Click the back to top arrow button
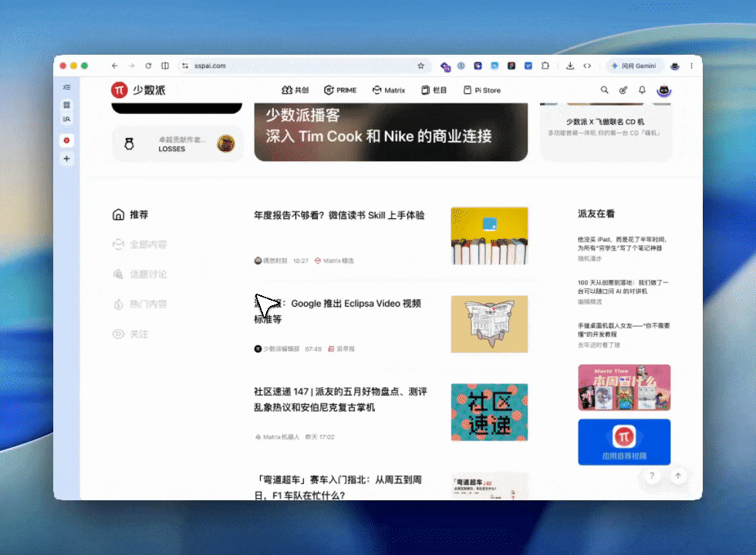756x555 pixels. (678, 476)
